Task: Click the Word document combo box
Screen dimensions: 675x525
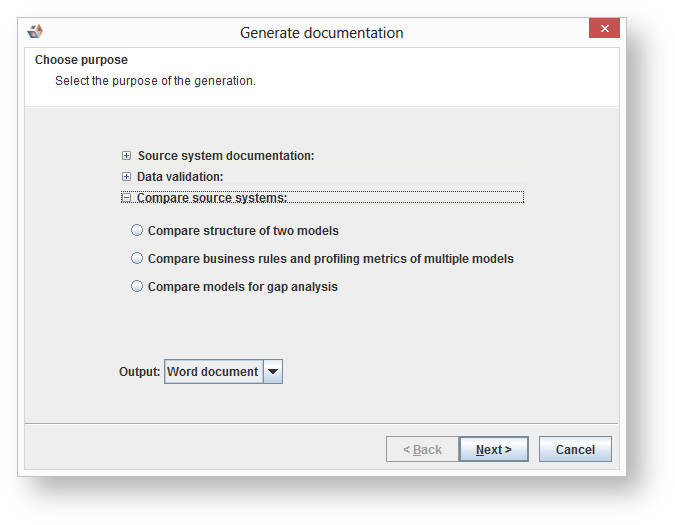Action: tap(213, 372)
